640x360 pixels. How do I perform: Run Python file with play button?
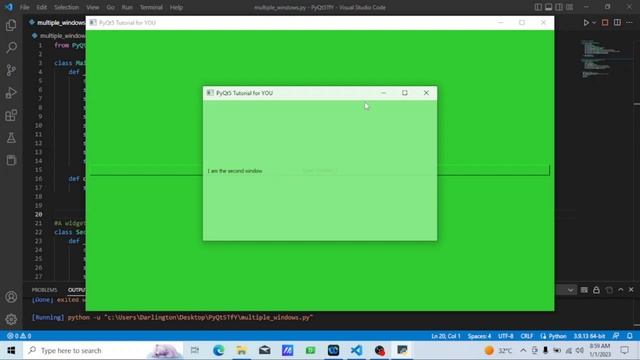586,23
